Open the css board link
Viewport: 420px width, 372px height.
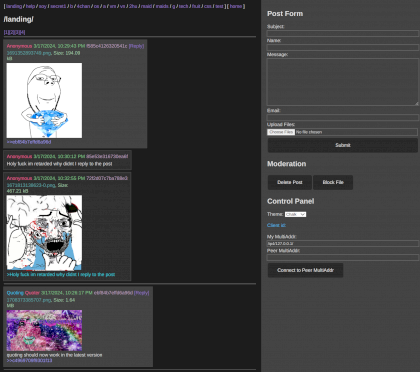(207, 6)
